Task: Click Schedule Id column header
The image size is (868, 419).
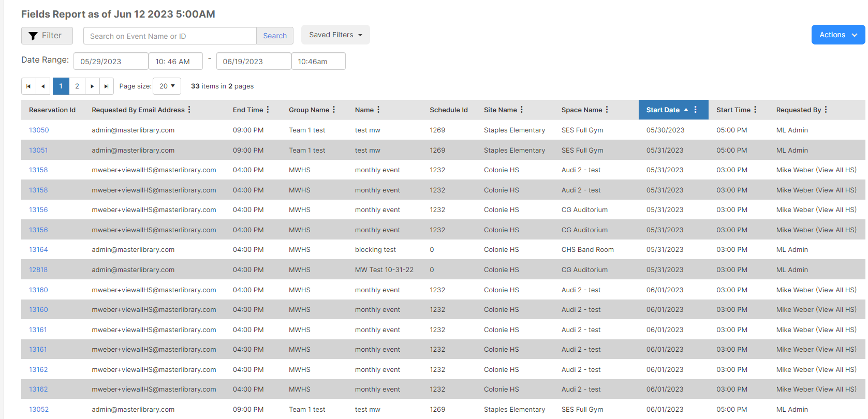Action: [x=449, y=110]
